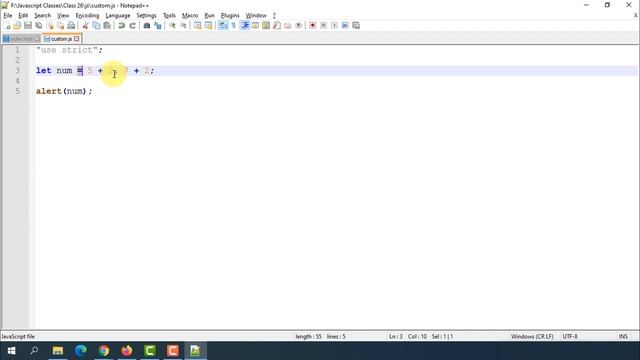Toggle Show All Characters icon
The width and height of the screenshot is (640, 360).
(233, 25)
